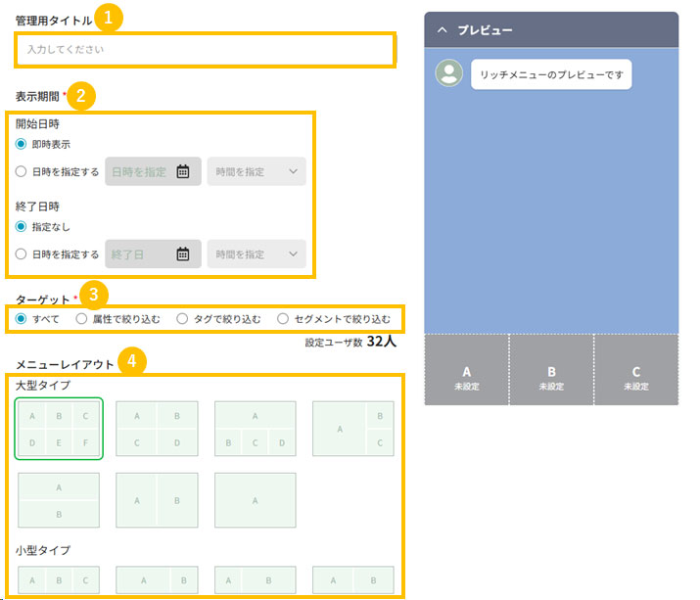Choose large layout with A above B C D
This screenshot has height=600, width=700.
click(x=255, y=429)
